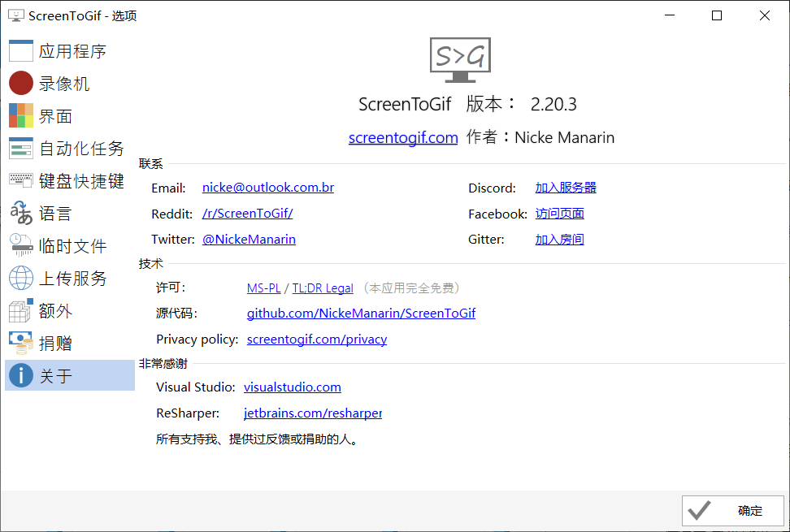
Task: Click the author name Nicke Manarin
Action: pos(564,137)
